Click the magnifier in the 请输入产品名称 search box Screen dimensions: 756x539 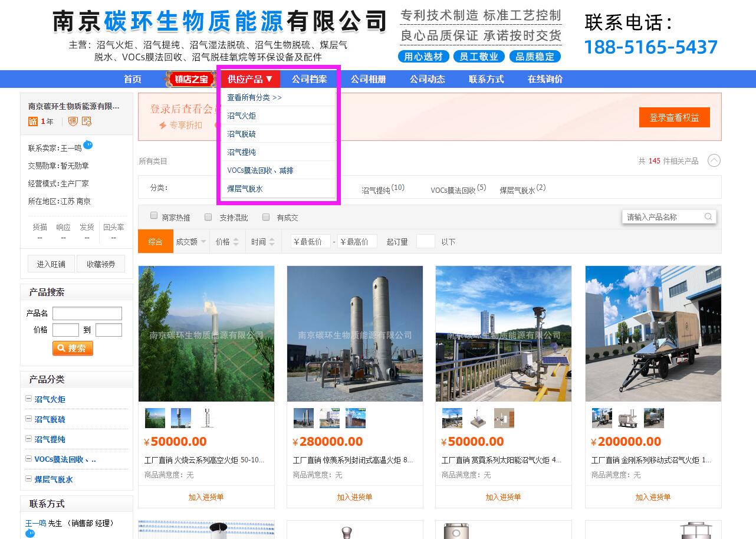coord(708,216)
